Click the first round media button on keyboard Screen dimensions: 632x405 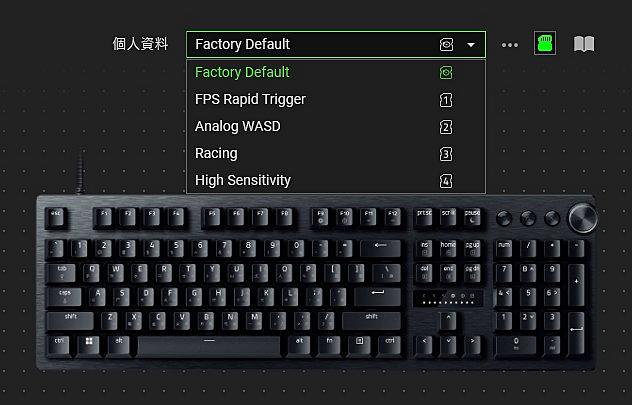tap(504, 218)
